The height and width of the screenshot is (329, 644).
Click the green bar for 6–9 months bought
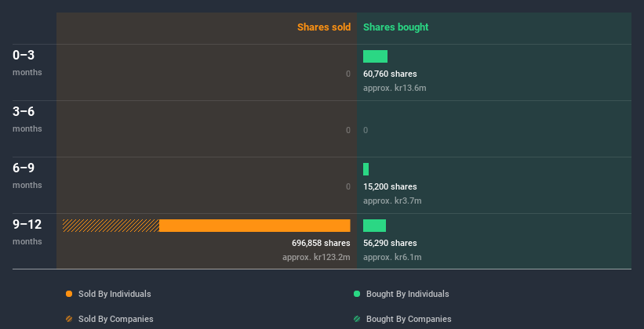(366, 169)
